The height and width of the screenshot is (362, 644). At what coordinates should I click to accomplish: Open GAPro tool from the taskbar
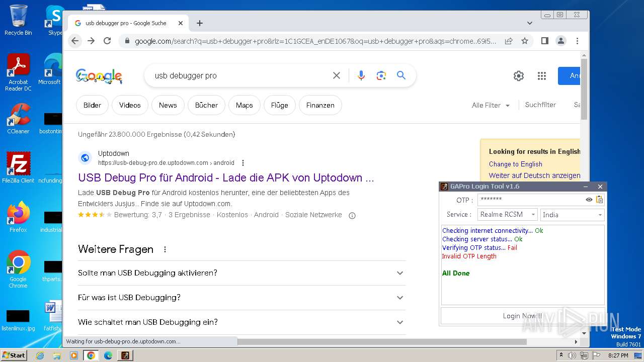point(125,355)
